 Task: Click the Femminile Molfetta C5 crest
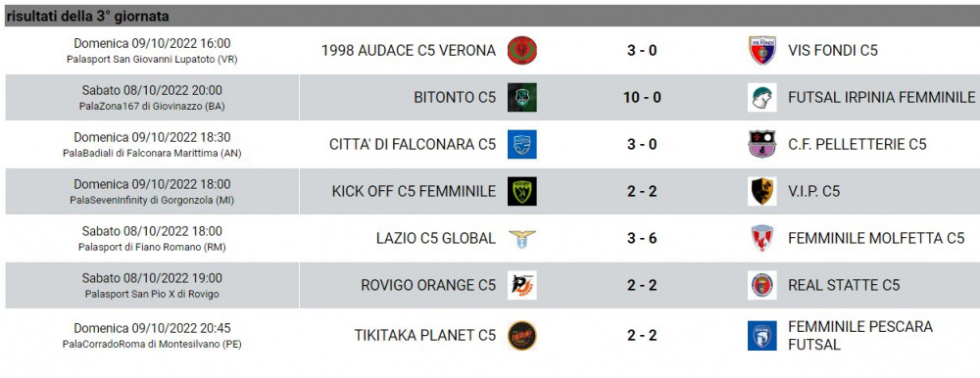point(762,238)
